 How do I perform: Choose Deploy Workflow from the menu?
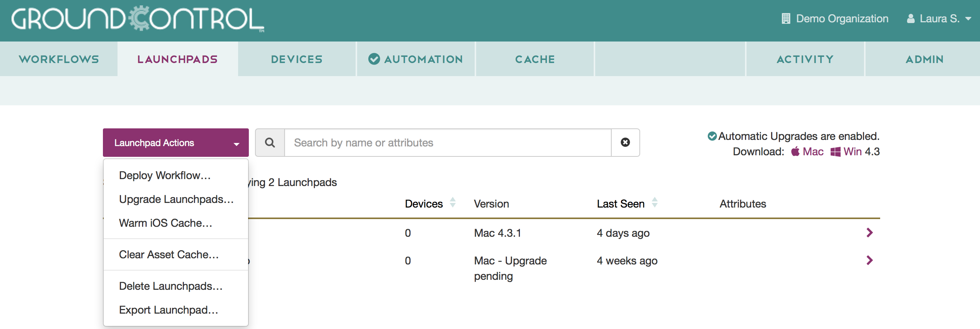[165, 175]
